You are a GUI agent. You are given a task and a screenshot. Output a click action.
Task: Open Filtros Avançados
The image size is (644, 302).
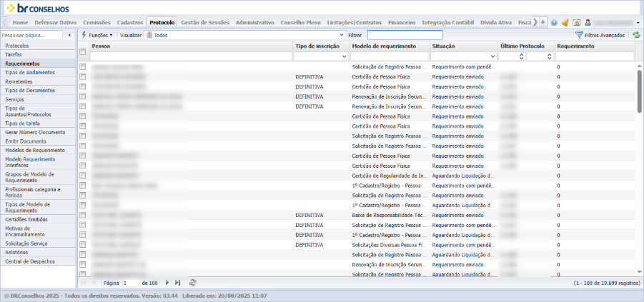click(x=600, y=35)
